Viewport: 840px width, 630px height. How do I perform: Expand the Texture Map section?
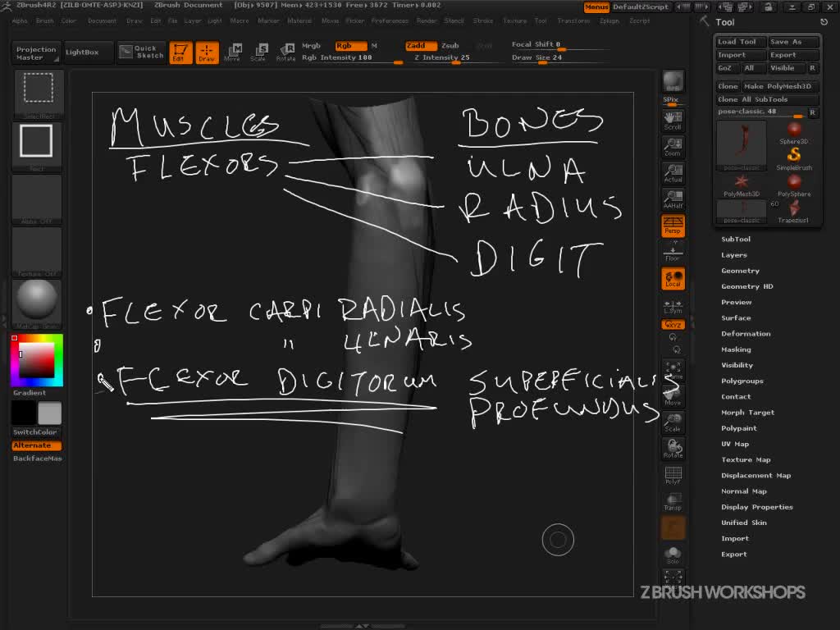pos(746,459)
